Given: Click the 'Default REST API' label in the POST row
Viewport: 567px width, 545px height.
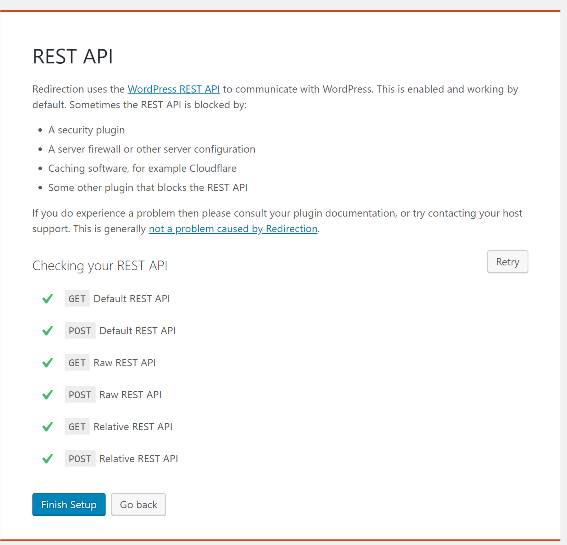Looking at the screenshot, I should coord(137,331).
